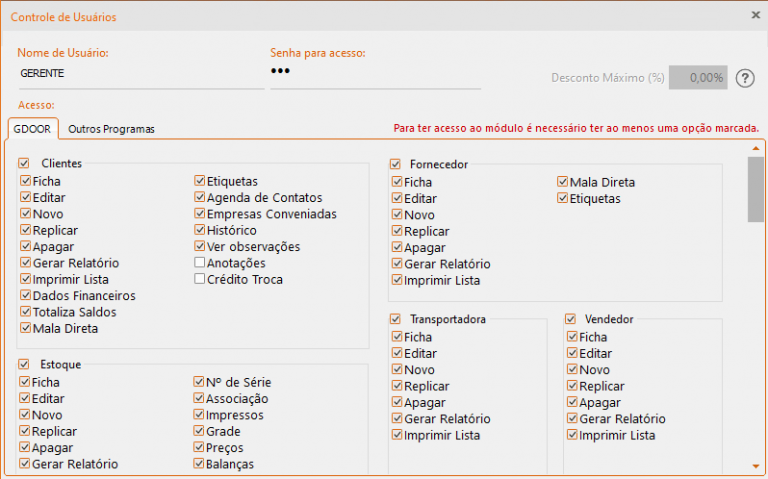
Task: Close the Controle de Usuários window
Action: tap(755, 15)
